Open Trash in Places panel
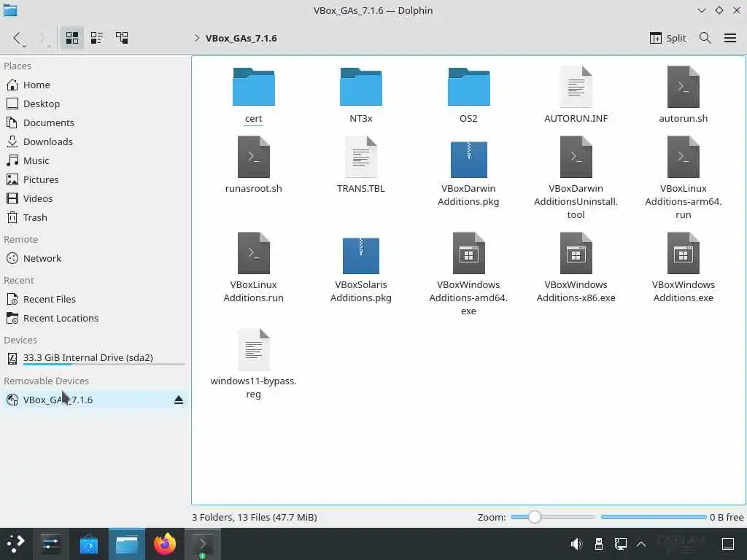The height and width of the screenshot is (560, 747). tap(96, 217)
